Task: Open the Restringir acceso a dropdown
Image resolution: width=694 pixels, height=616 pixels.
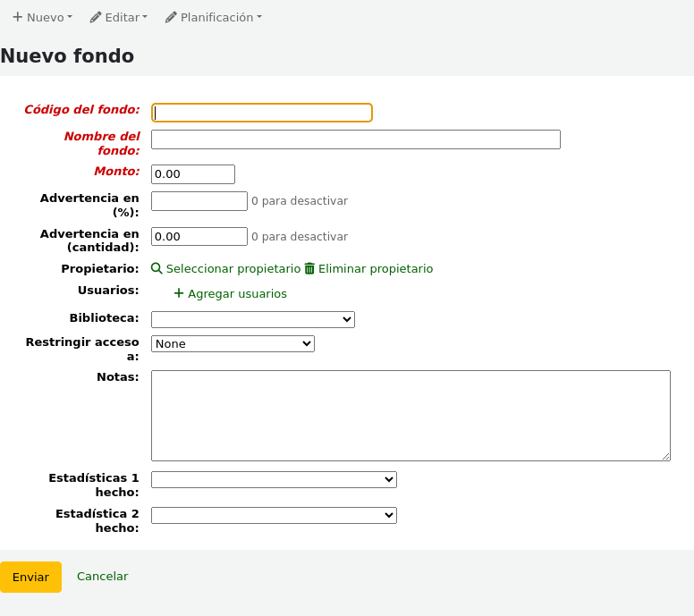Action: pos(233,343)
